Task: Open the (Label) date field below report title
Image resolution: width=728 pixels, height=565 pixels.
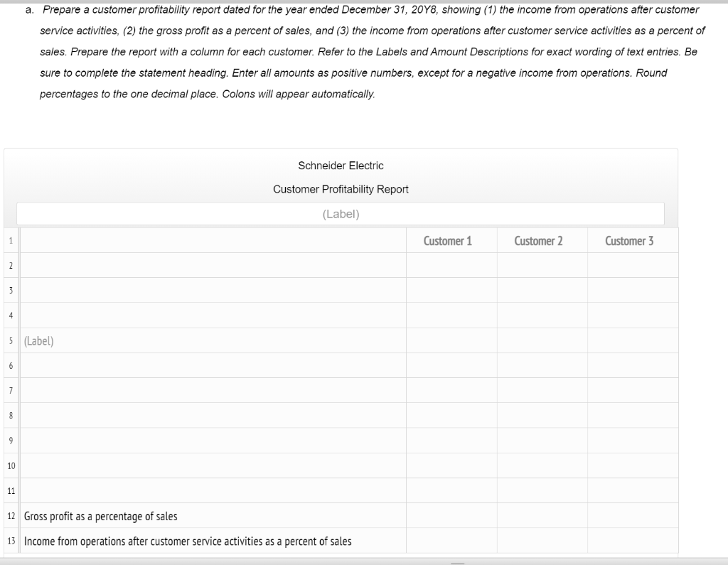Action: pyautogui.click(x=341, y=213)
